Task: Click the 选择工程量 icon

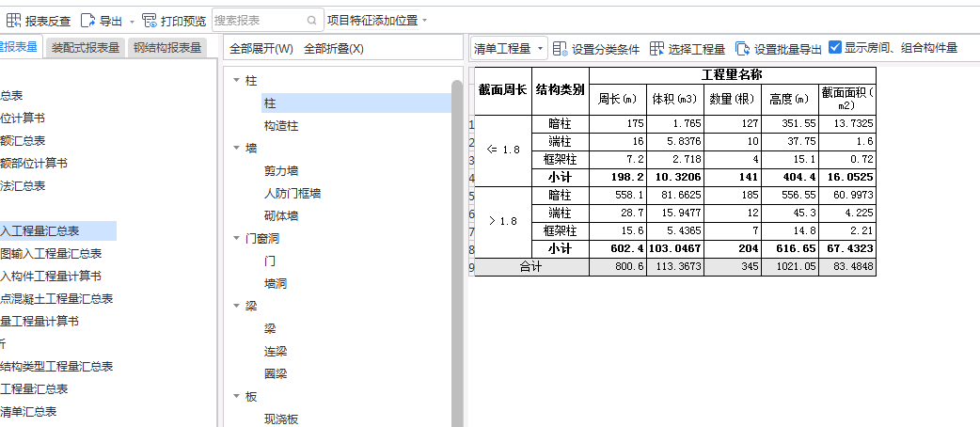Action: pyautogui.click(x=656, y=49)
